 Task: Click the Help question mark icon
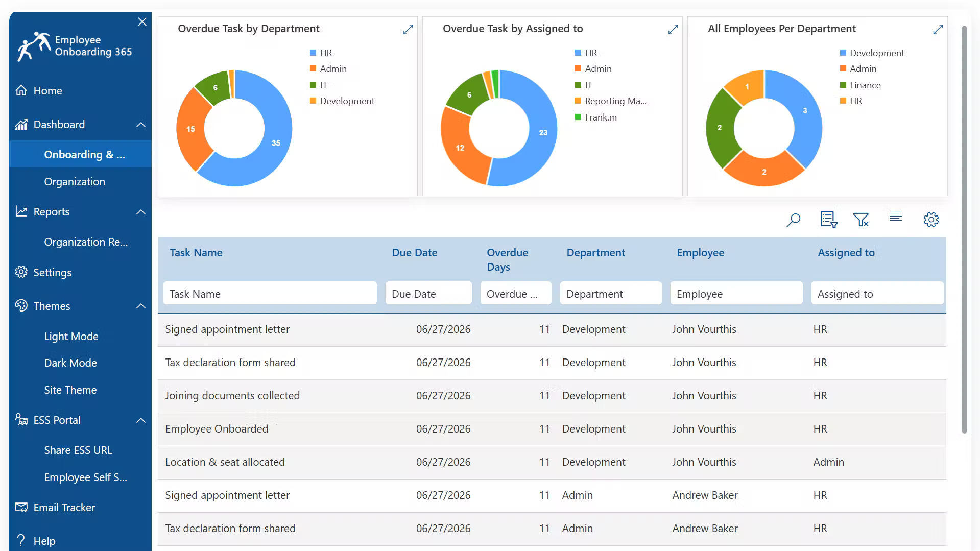(21, 540)
